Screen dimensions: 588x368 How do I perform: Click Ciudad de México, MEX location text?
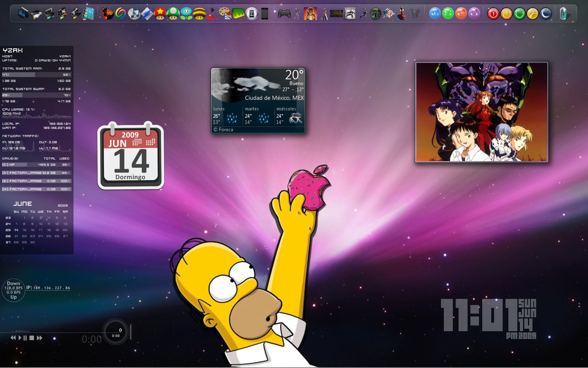[274, 98]
